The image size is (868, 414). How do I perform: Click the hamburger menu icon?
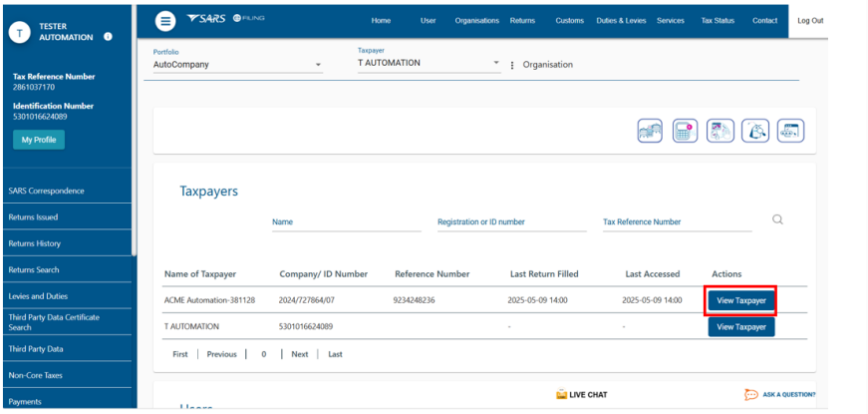tap(165, 21)
